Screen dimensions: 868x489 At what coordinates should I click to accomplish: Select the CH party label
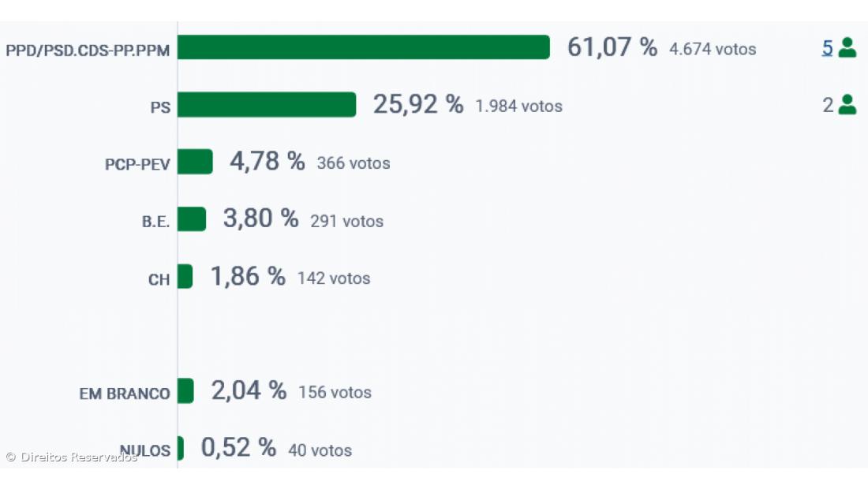pos(159,279)
